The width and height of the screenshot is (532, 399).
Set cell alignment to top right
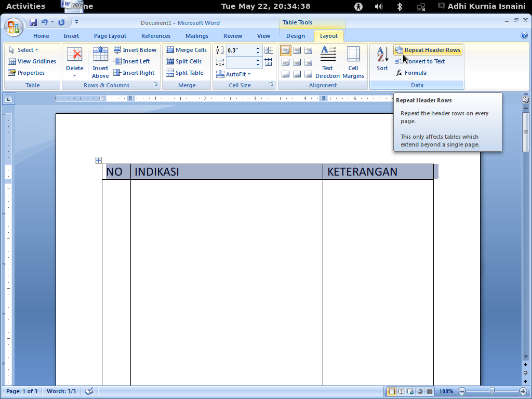pyautogui.click(x=308, y=50)
